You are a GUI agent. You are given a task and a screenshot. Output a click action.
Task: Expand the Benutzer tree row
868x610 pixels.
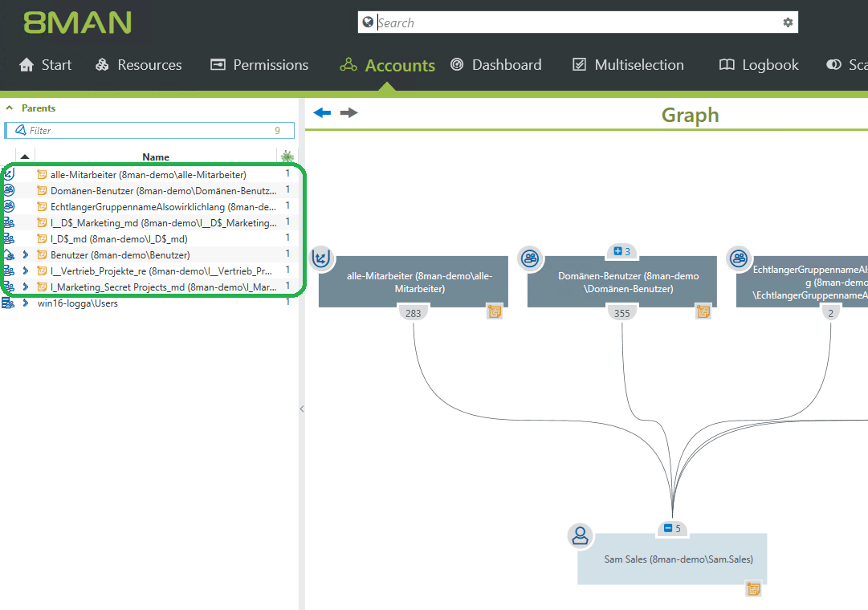click(x=26, y=254)
